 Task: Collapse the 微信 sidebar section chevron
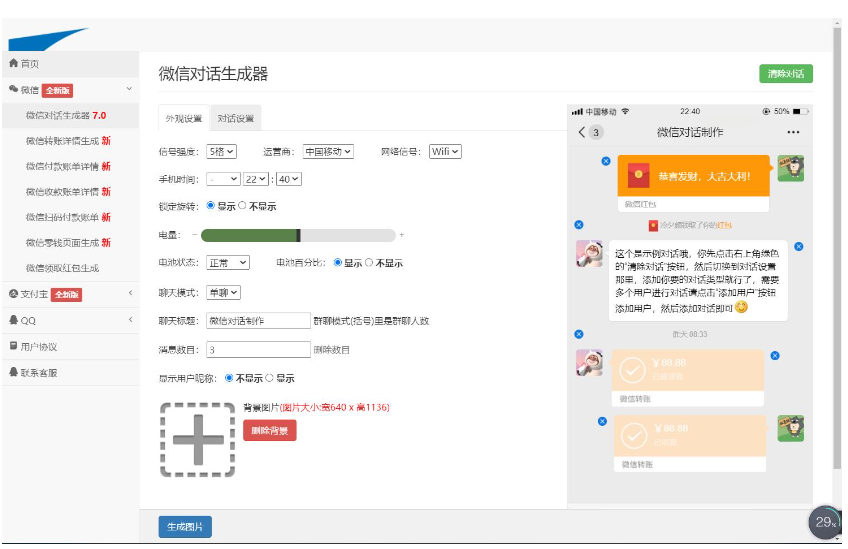(129, 89)
